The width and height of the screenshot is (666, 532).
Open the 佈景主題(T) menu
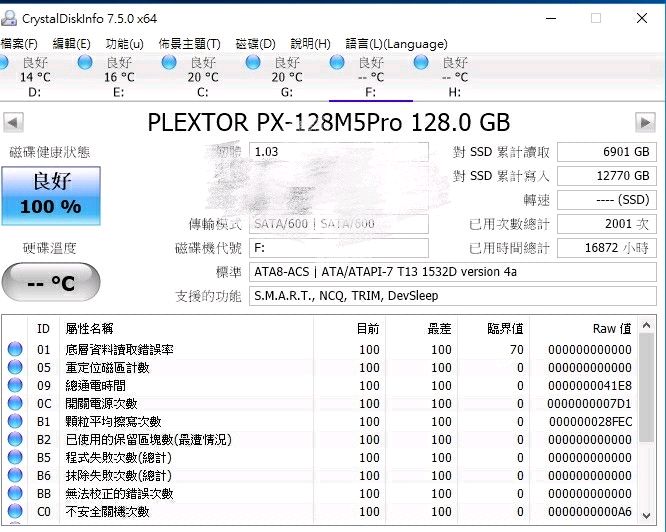pos(189,44)
